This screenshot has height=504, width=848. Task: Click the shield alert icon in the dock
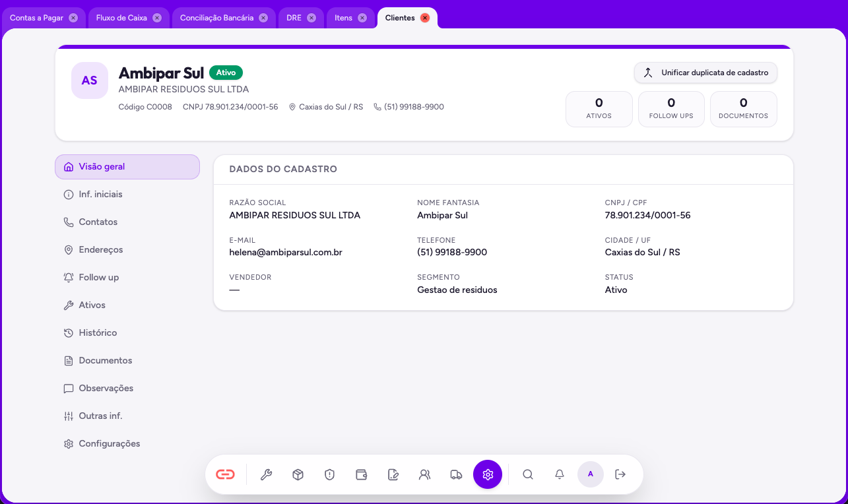(x=330, y=474)
